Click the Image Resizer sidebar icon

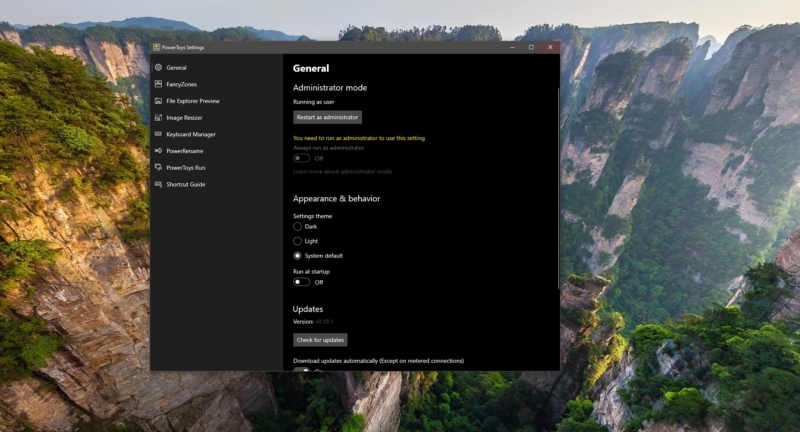point(158,118)
